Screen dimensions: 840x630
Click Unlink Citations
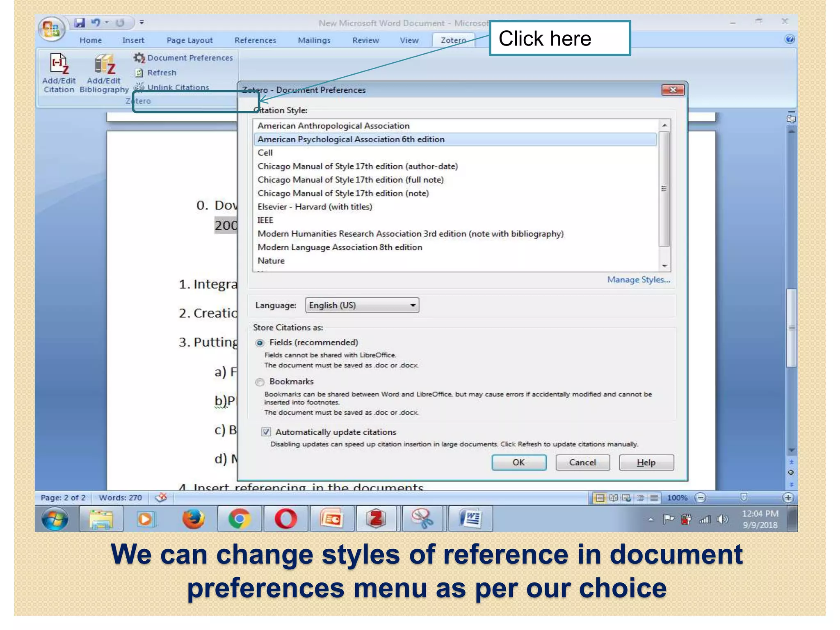[x=171, y=87]
